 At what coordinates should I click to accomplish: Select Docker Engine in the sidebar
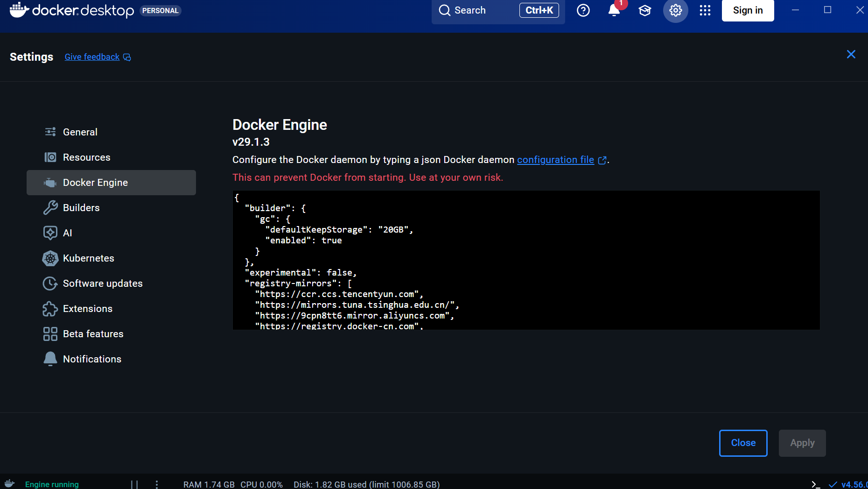(x=111, y=183)
